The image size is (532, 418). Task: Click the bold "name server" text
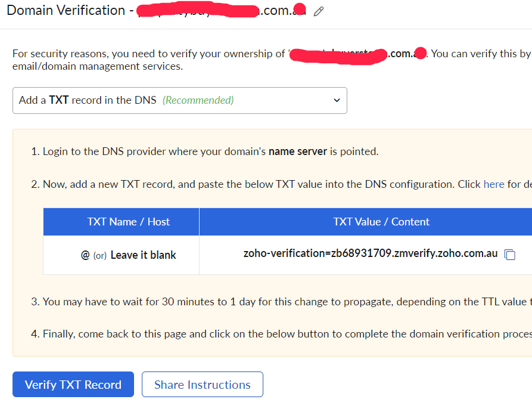[297, 151]
